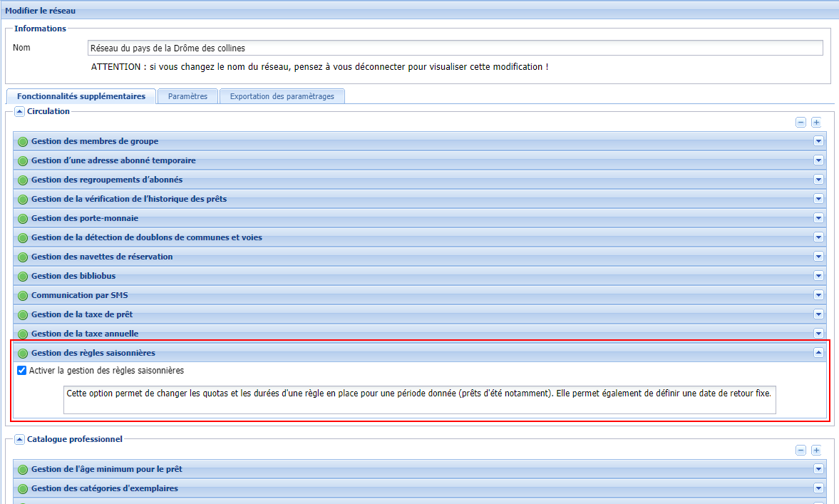Screen dimensions: 839x504
Task: Expand Gestion de l'âge minimum pour le prêt
Action: (818, 469)
